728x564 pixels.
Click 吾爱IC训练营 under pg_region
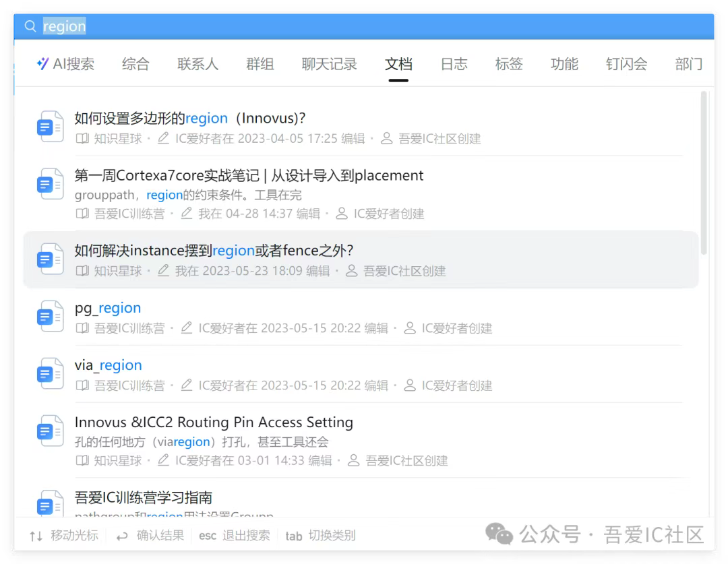[x=129, y=329]
